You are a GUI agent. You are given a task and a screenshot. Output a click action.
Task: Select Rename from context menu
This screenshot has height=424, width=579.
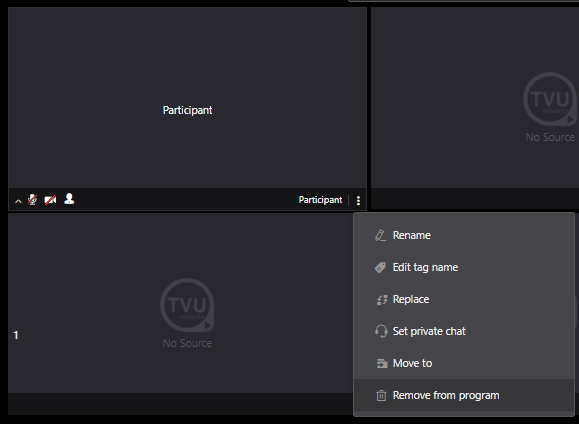click(x=464, y=235)
